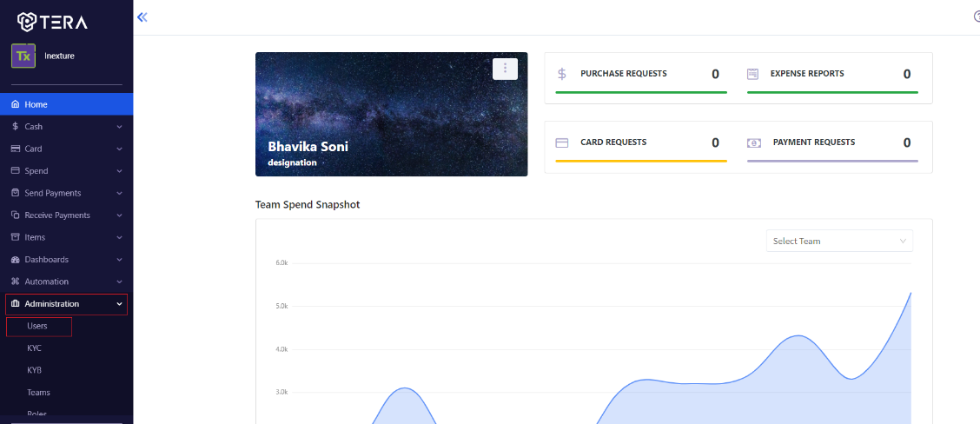This screenshot has width=980, height=424.
Task: Open Users under Administration
Action: click(36, 326)
